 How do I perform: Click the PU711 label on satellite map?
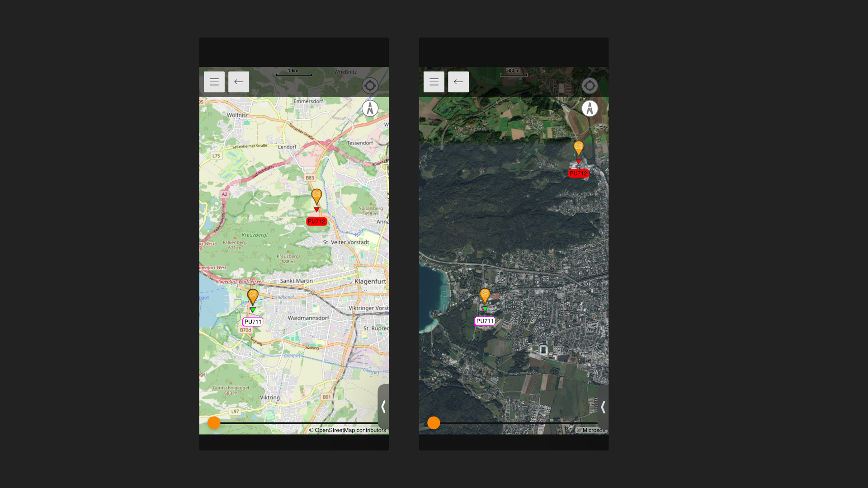tap(484, 321)
